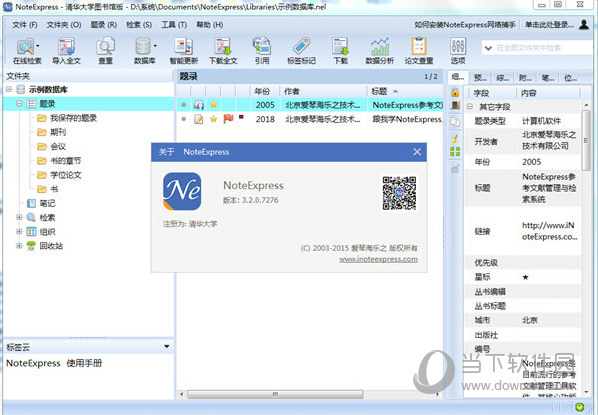Click the horizontal scrollbar under record list
The height and width of the screenshot is (415, 598).
(x=275, y=394)
